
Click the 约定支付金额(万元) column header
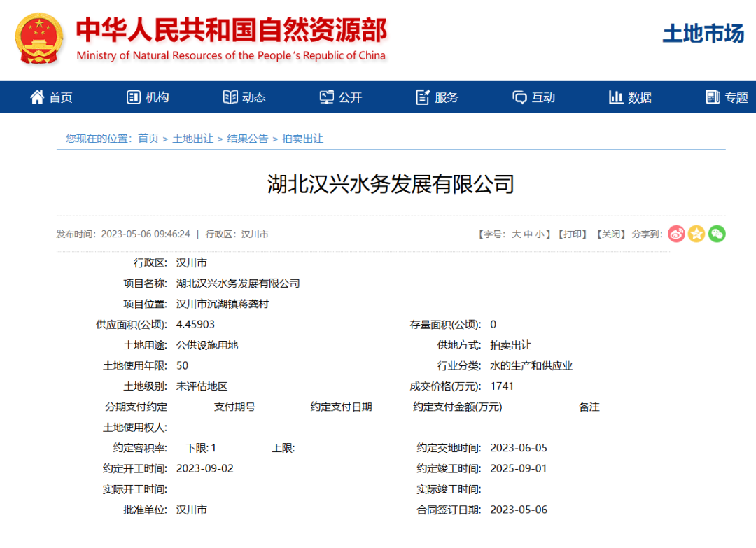coord(458,407)
